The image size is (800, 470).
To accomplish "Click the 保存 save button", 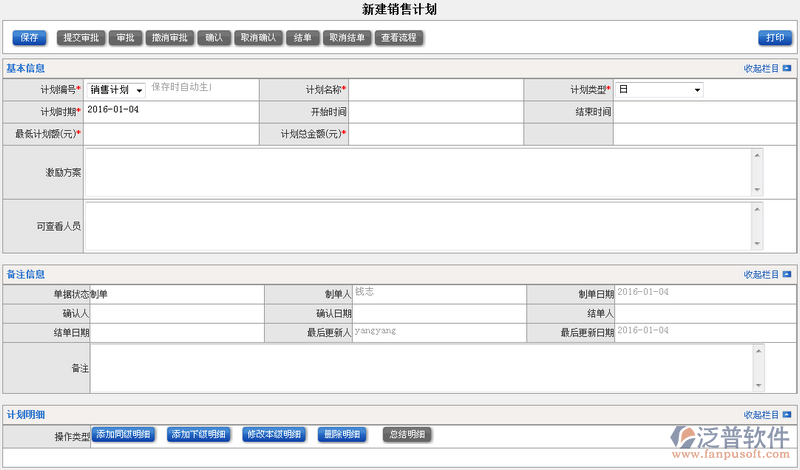I will click(x=29, y=38).
